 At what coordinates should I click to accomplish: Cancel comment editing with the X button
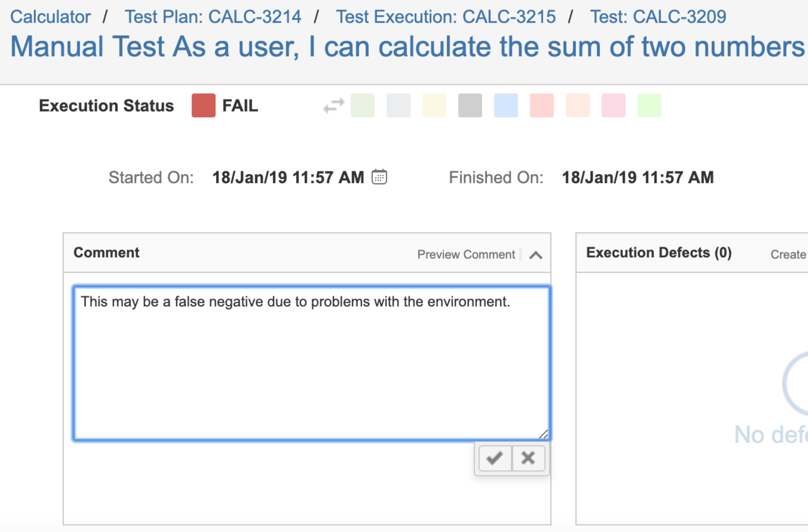(528, 458)
